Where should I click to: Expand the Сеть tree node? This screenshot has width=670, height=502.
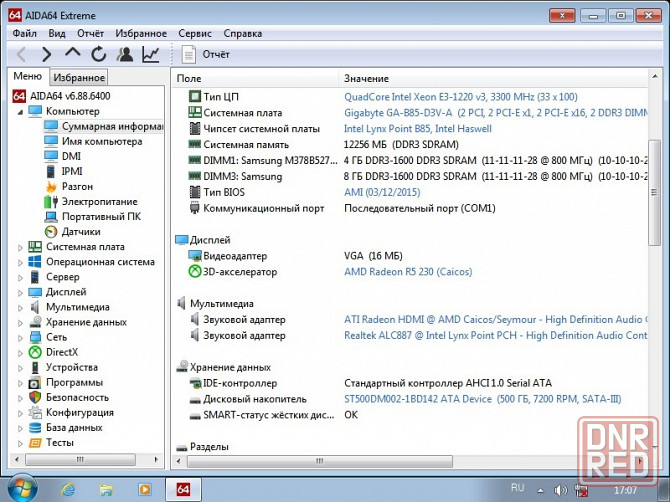pos(20,338)
